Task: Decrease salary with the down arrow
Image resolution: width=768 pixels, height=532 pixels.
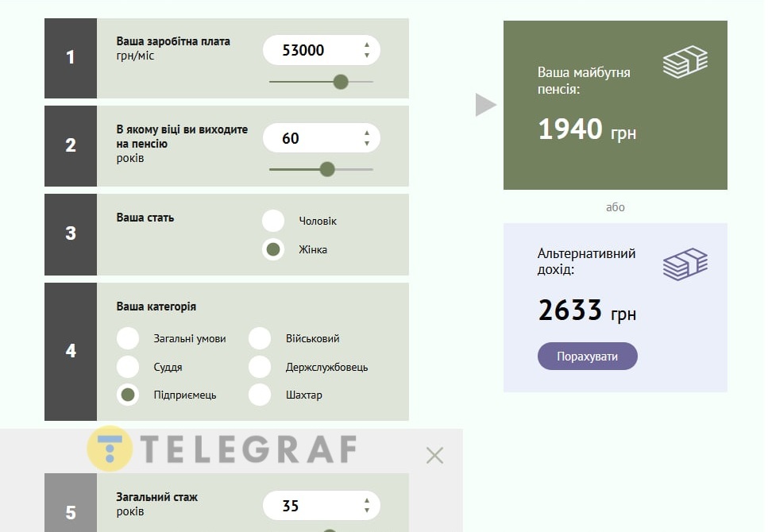Action: coord(367,56)
